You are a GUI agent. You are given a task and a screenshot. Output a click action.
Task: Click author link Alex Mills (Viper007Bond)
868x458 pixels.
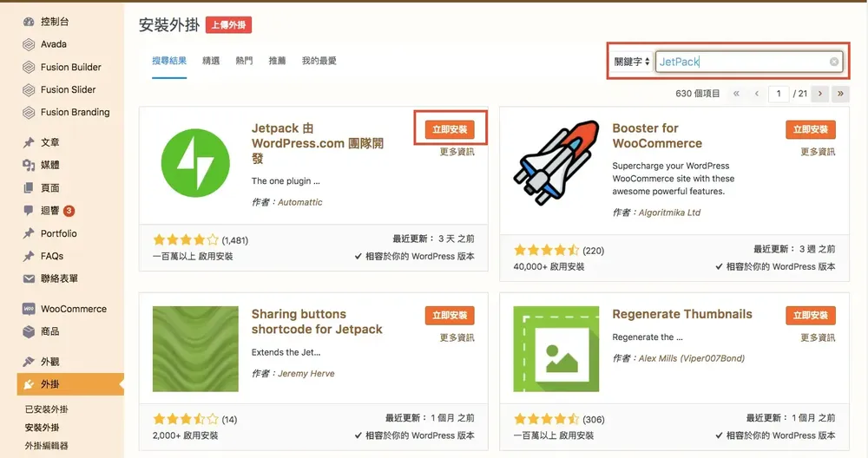[692, 358]
